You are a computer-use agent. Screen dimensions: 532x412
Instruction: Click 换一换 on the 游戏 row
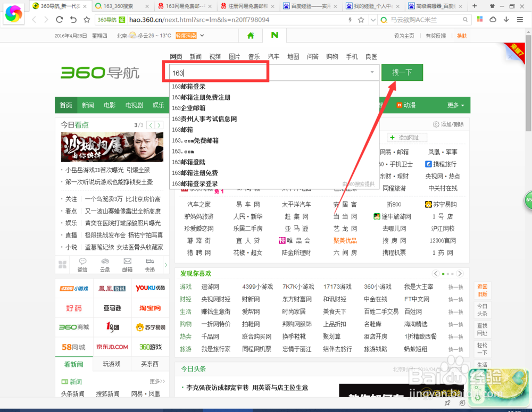[x=455, y=287]
